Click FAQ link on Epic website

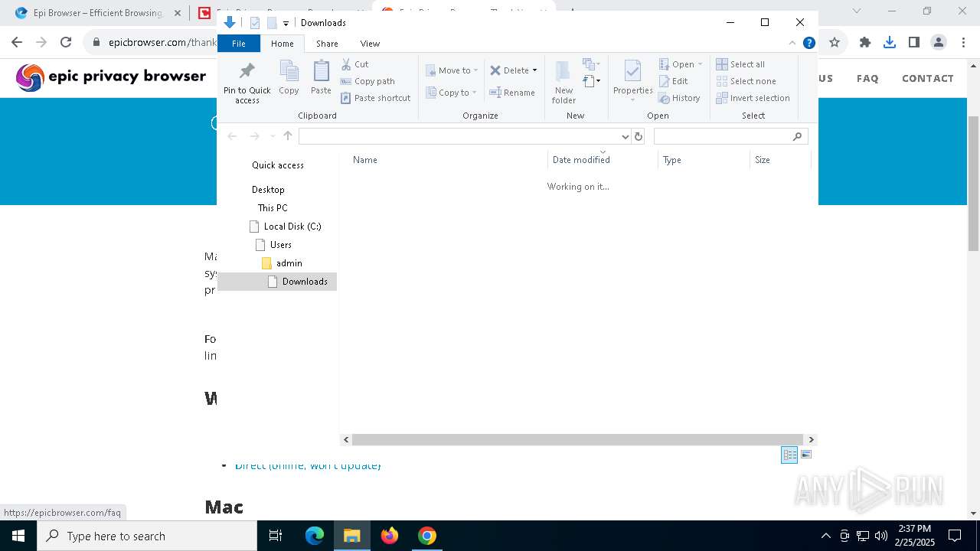pyautogui.click(x=867, y=78)
